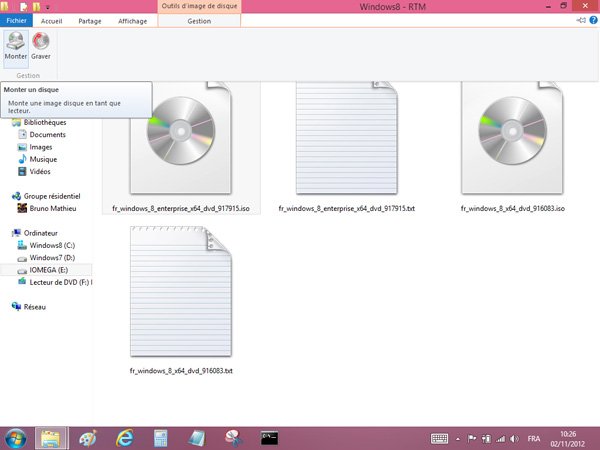Switch to the Accueil ribbon tab
Image resolution: width=600 pixels, height=450 pixels.
(51, 21)
